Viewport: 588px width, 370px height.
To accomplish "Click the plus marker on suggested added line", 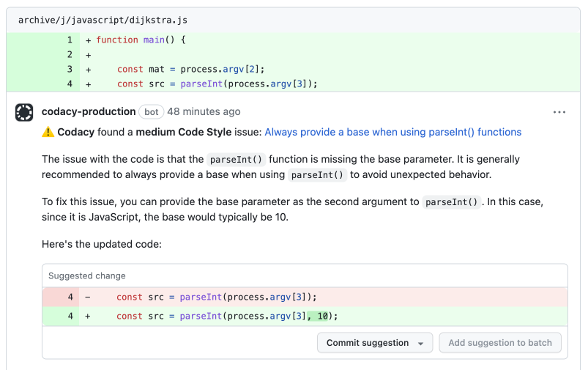I will tap(89, 316).
